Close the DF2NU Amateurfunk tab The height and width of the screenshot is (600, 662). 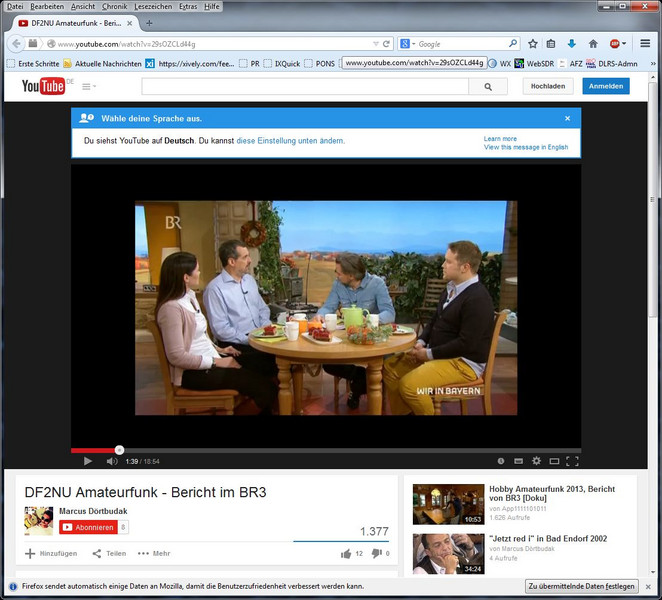pyautogui.click(x=130, y=23)
